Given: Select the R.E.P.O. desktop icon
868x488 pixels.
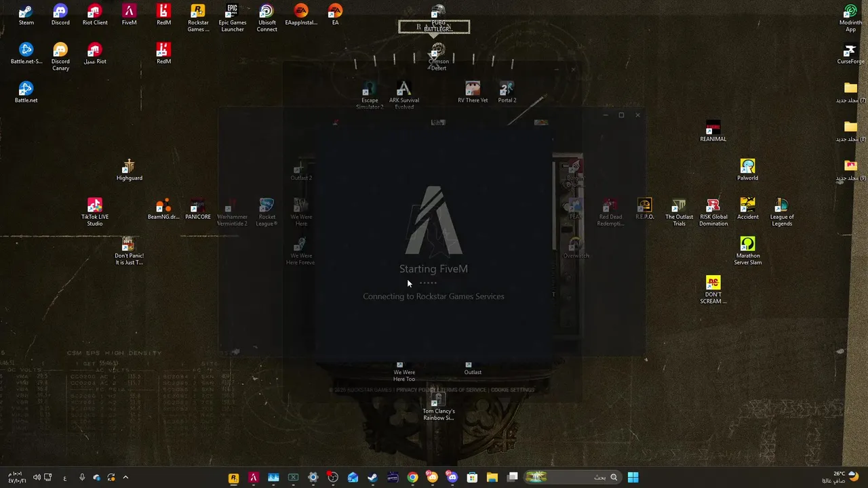Looking at the screenshot, I should (644, 209).
